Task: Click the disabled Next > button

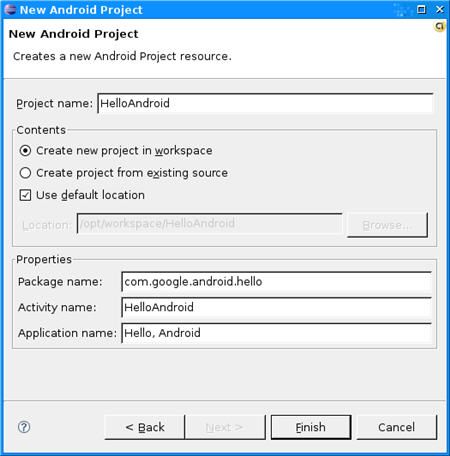Action: tap(225, 427)
